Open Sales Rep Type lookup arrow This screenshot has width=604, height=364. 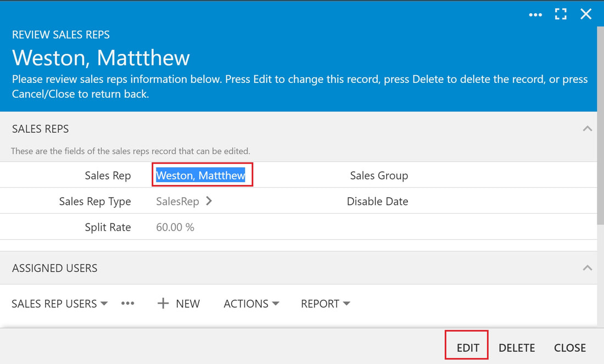209,201
